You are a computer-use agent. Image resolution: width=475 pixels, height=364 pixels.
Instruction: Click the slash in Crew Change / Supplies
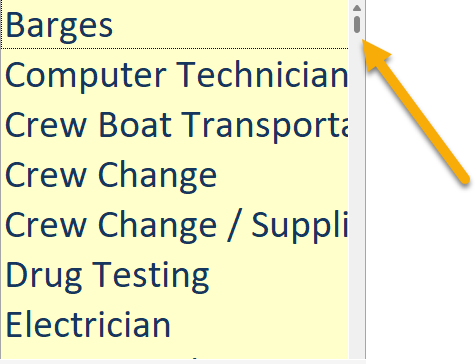pyautogui.click(x=234, y=226)
